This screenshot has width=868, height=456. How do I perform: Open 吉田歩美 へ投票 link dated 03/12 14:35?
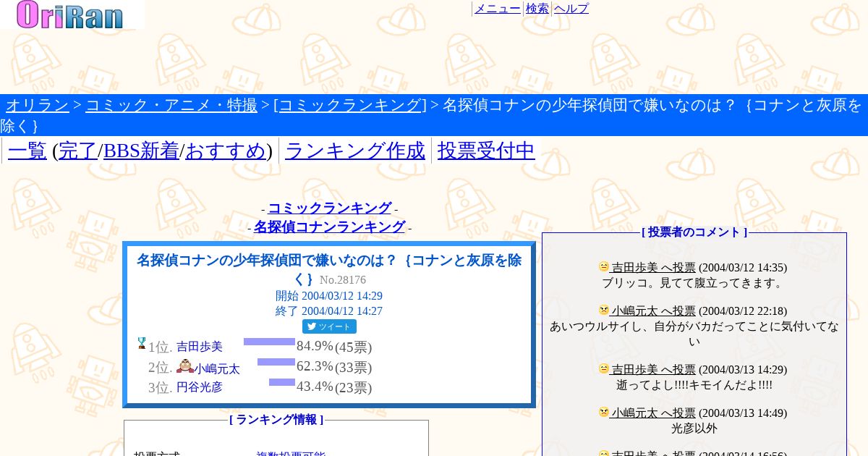point(653,268)
